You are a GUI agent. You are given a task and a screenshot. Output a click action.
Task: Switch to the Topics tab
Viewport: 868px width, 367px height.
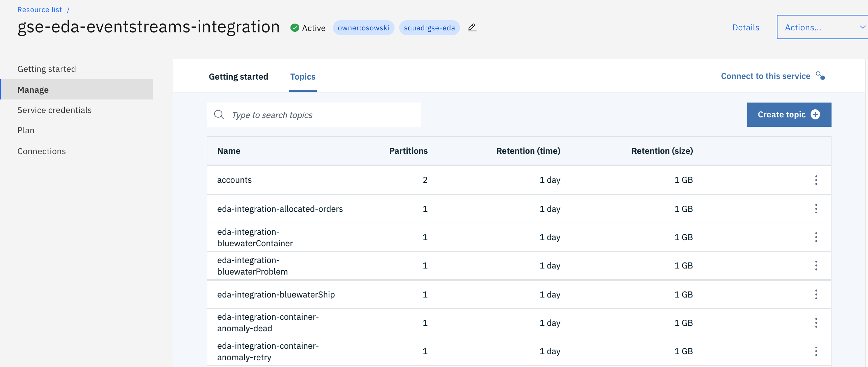(x=303, y=77)
